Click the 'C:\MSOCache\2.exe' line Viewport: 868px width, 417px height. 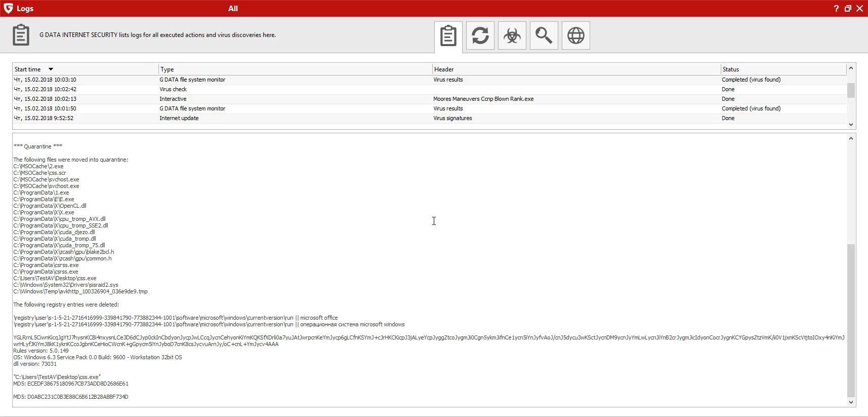38,166
